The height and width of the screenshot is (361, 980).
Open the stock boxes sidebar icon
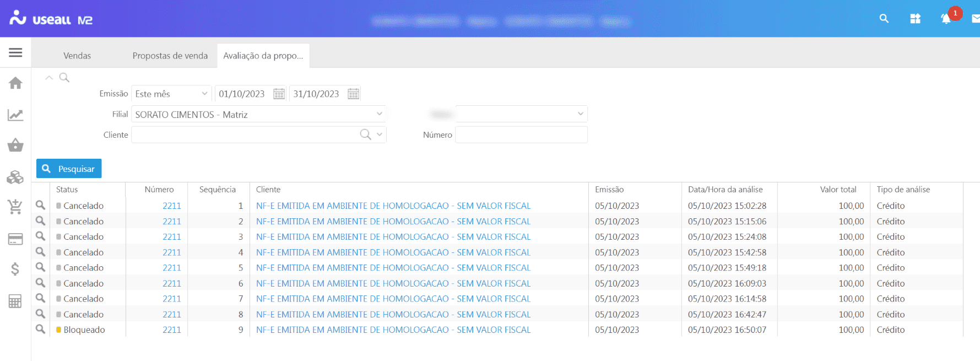click(x=15, y=177)
